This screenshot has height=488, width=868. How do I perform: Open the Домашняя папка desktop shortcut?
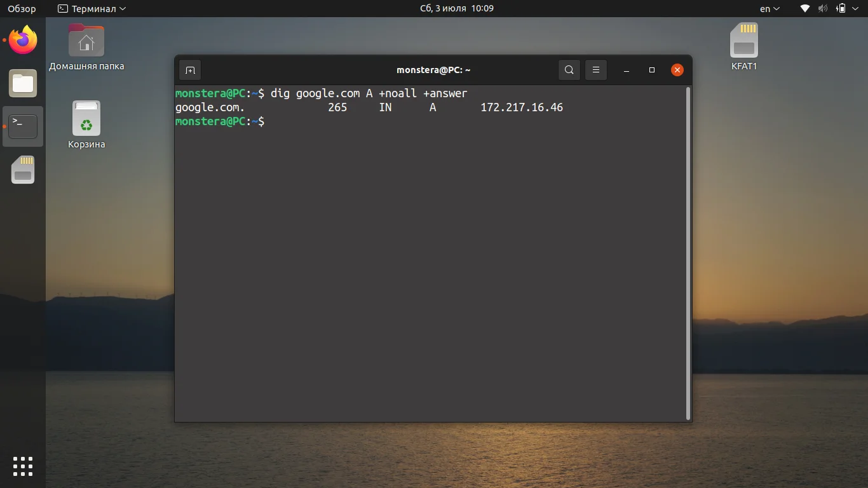tap(86, 40)
